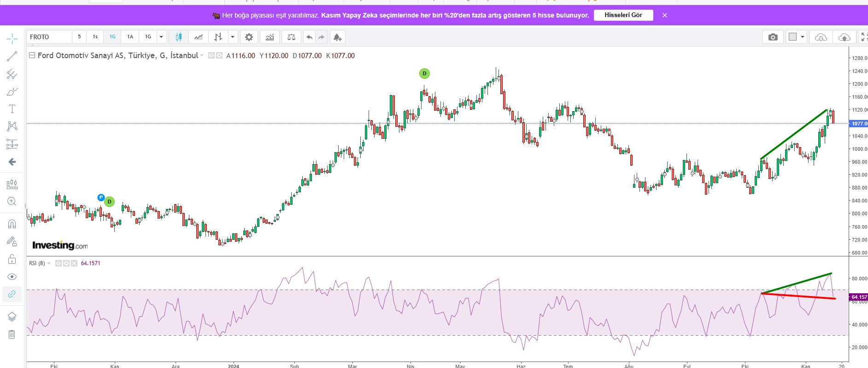
Task: Switch to bar chart style
Action: (218, 37)
